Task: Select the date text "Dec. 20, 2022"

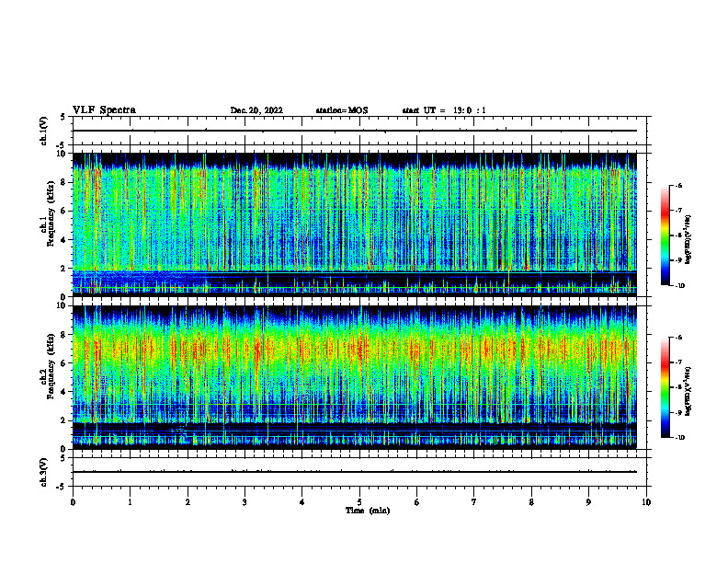Action: coord(256,110)
